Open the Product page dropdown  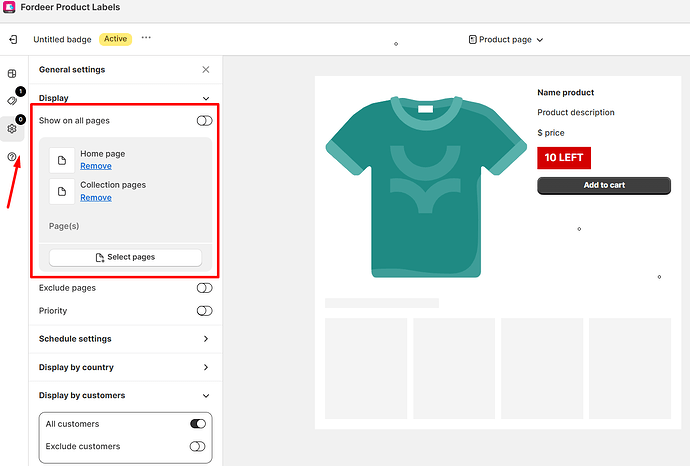tap(506, 40)
